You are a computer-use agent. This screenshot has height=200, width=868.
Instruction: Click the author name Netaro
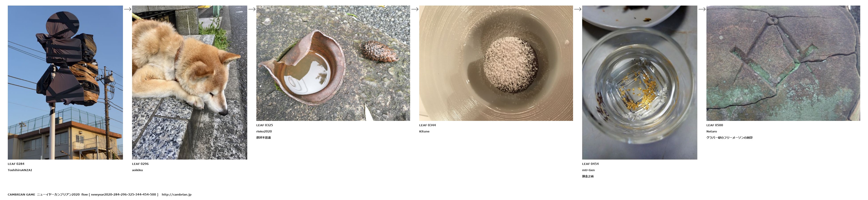tap(712, 132)
